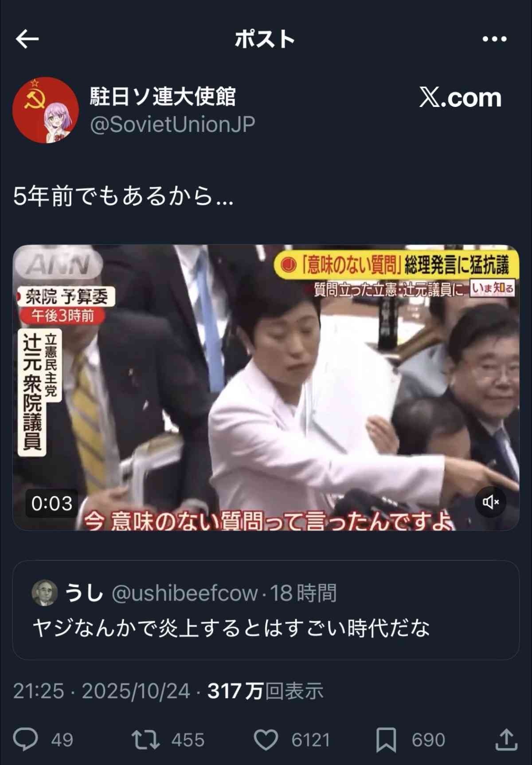Screen dimensions: 532x765
Task: Bookmark the post with bookmark icon
Action: [386, 740]
